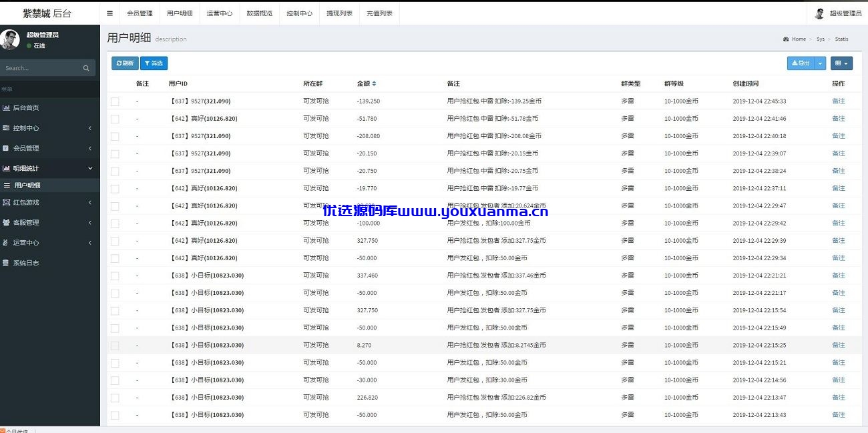The height and width of the screenshot is (433, 868).
Task: Check the row dated 2019-12-04 22:45:33
Action: [x=115, y=101]
